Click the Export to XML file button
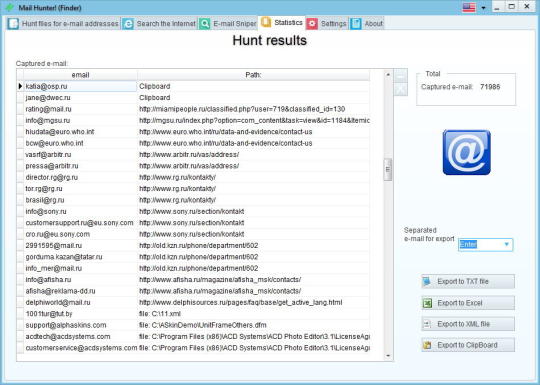 468,324
